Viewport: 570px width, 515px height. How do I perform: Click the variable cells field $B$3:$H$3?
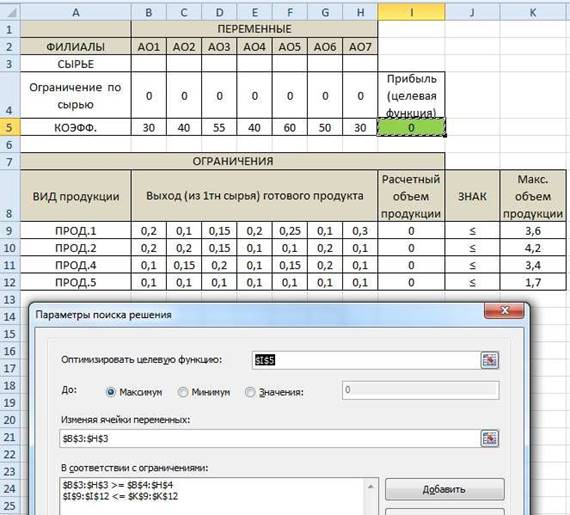point(269,438)
